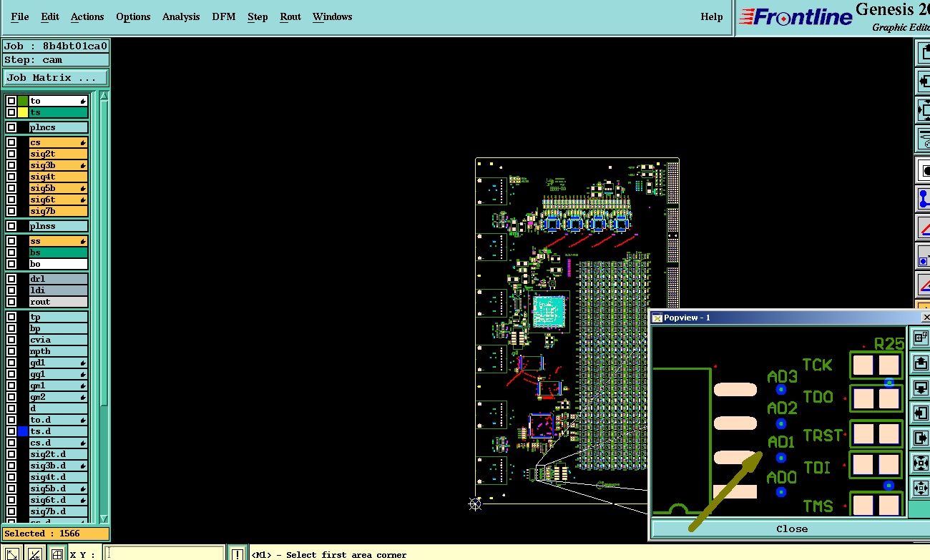The image size is (930, 560).
Task: Select the 'gd1' layer name
Action: [59, 363]
